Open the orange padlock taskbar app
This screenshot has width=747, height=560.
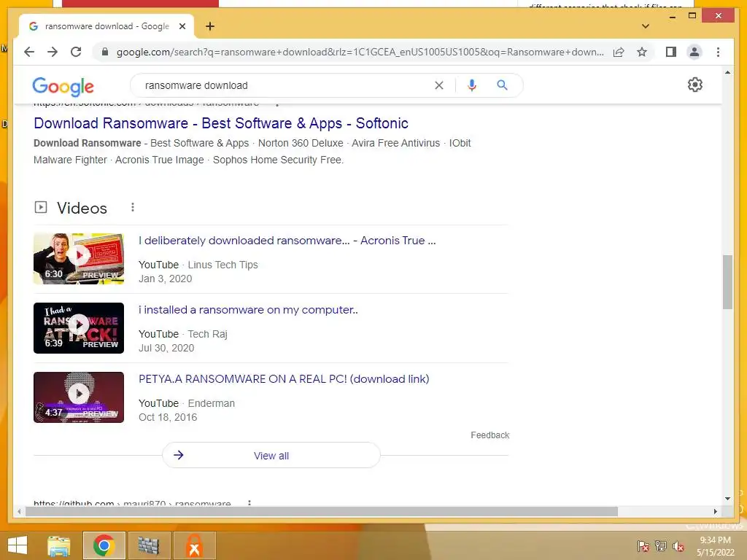[x=194, y=545]
